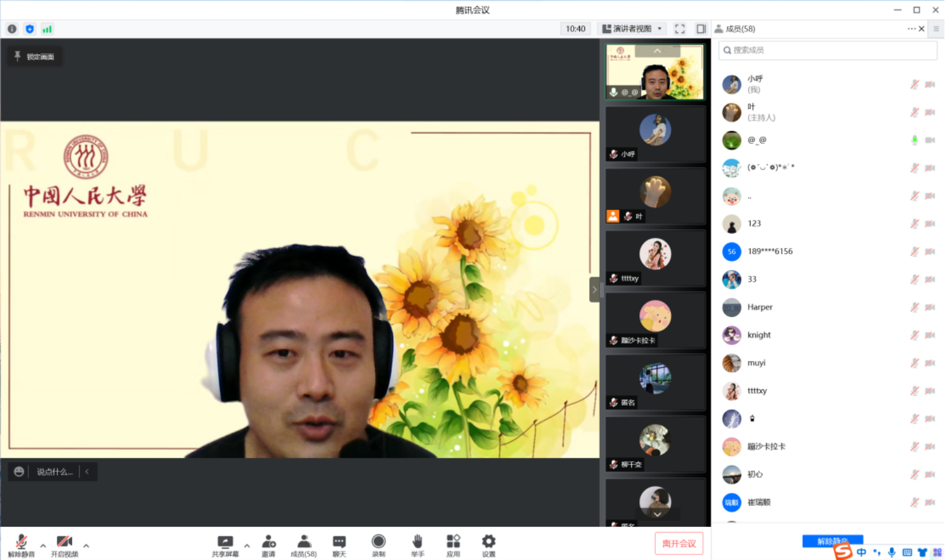Click 锁定画面 pin view button
The width and height of the screenshot is (945, 560).
click(35, 57)
